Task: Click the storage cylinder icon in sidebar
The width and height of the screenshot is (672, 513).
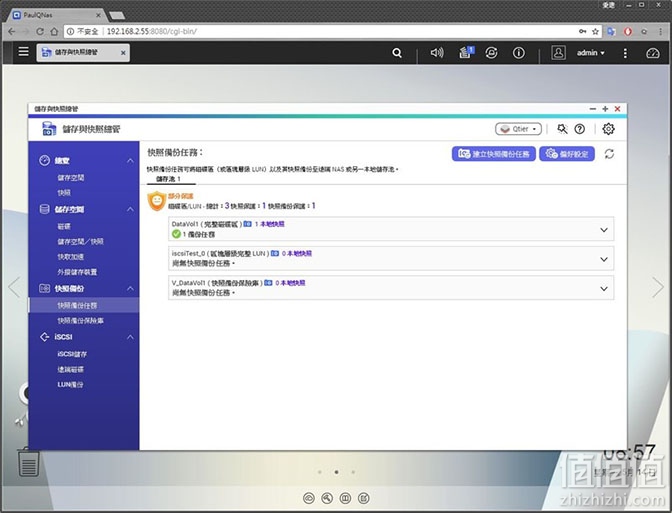Action: tap(45, 209)
